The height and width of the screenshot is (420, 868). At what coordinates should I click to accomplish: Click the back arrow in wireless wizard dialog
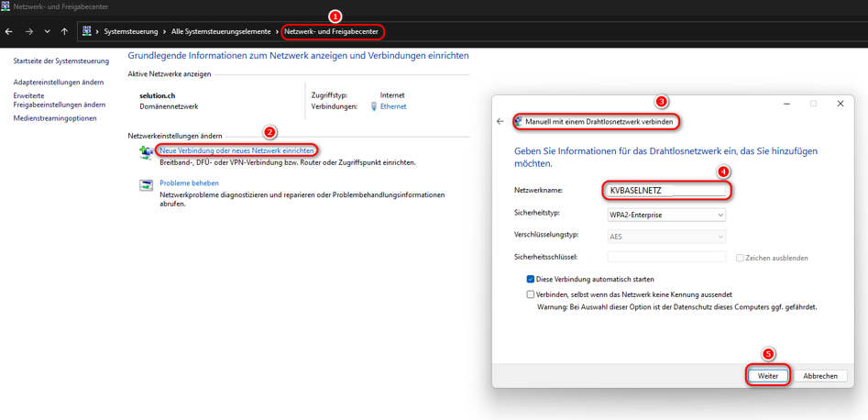coord(500,121)
